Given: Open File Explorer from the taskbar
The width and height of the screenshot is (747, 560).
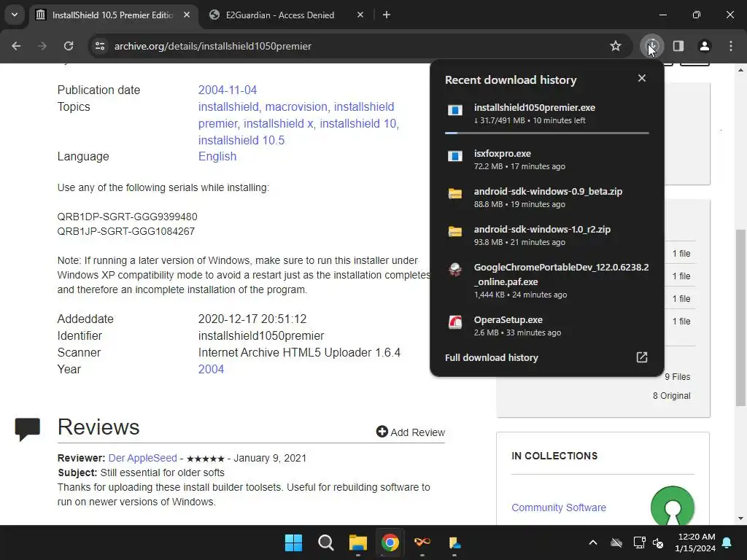Looking at the screenshot, I should [357, 542].
